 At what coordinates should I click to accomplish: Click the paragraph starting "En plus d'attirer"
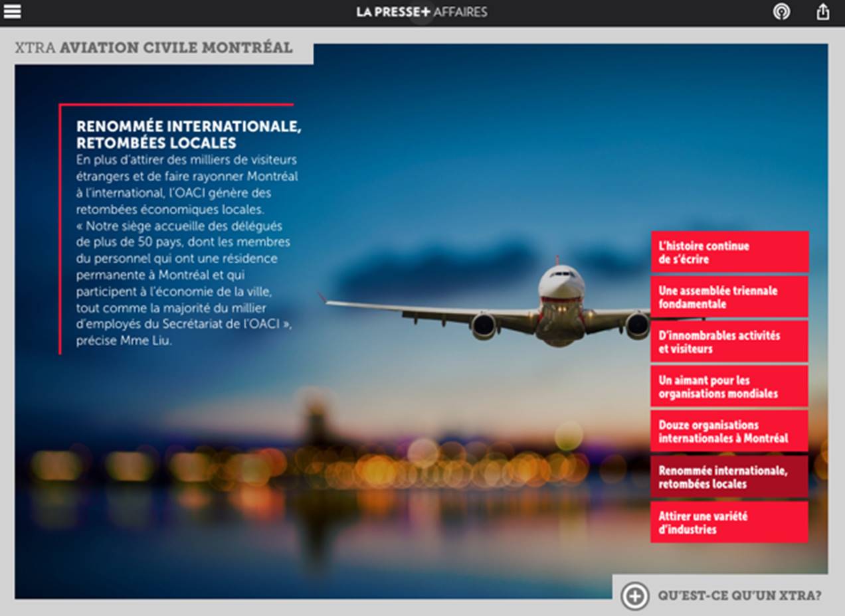pos(186,185)
